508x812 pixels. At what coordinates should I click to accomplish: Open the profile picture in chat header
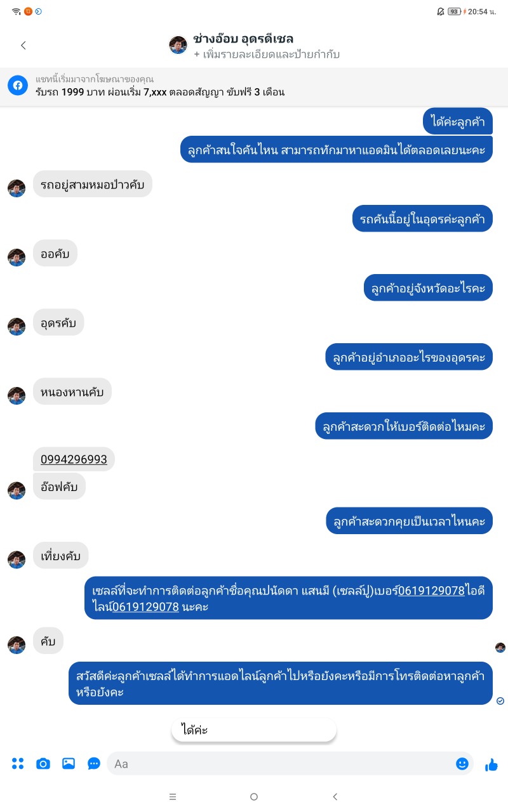pos(178,45)
